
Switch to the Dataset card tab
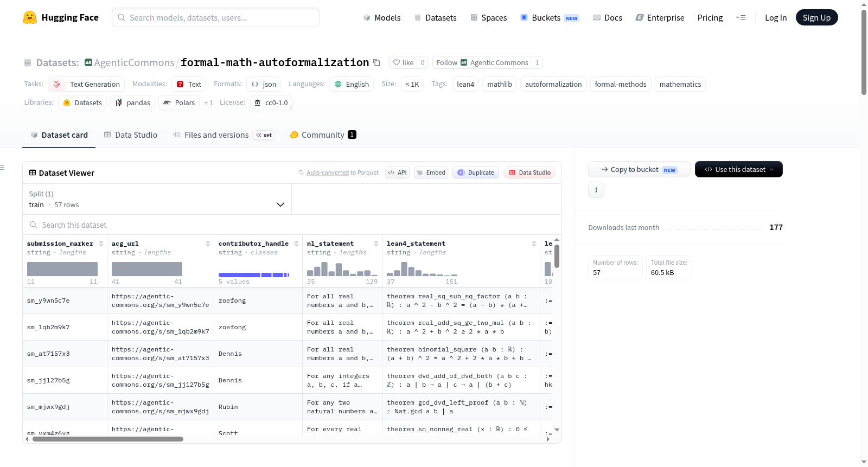59,135
